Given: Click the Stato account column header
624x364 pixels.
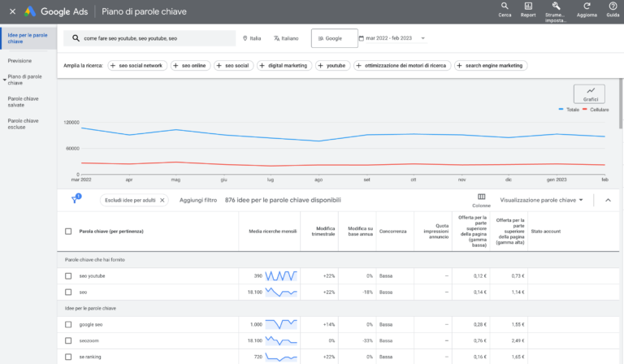Looking at the screenshot, I should [546, 231].
